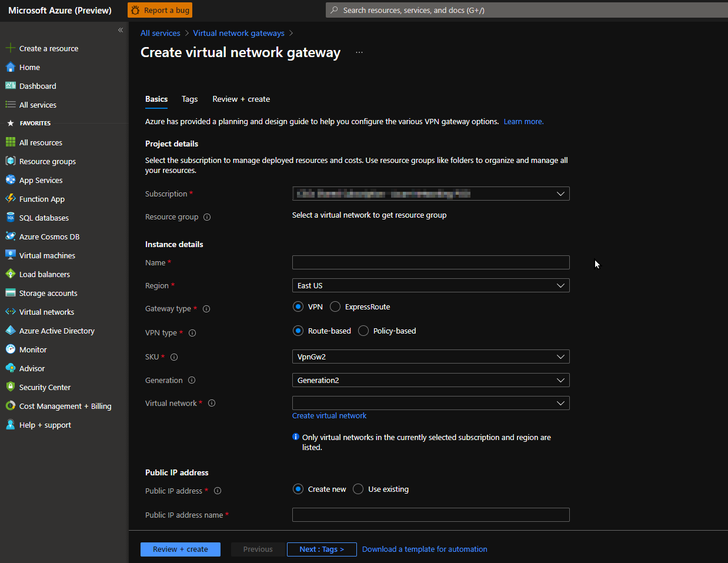Click the info icon next to Resource group
Screen dimensions: 728x563
pos(207,217)
